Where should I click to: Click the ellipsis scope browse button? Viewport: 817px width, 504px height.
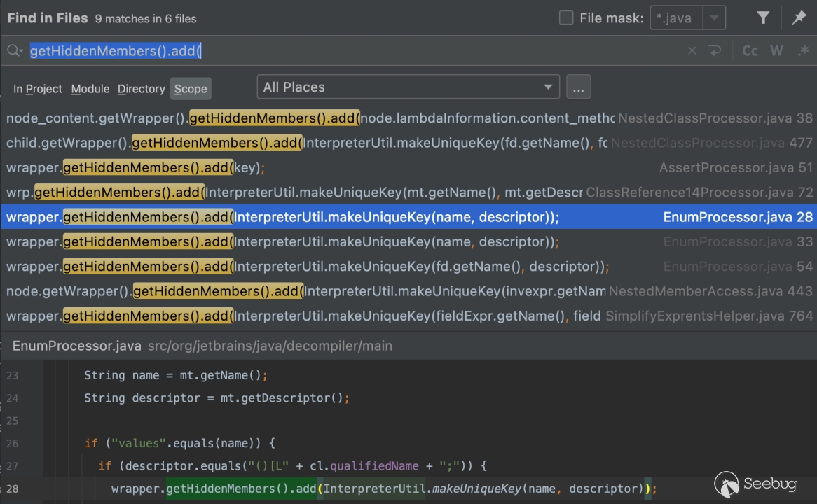point(578,87)
